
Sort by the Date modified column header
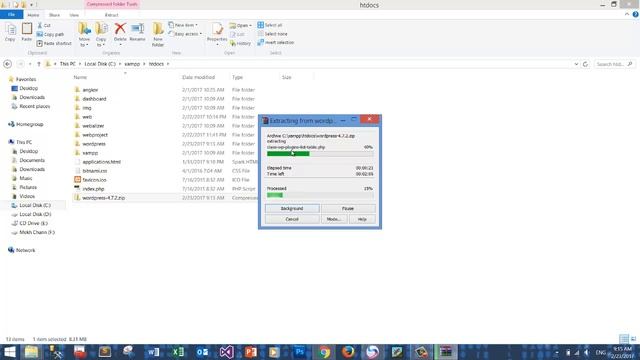point(198,77)
